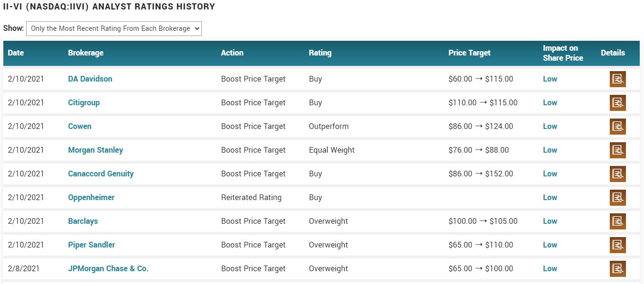Image resolution: width=644 pixels, height=284 pixels.
Task: View details icon in Cowen row
Action: point(617,127)
